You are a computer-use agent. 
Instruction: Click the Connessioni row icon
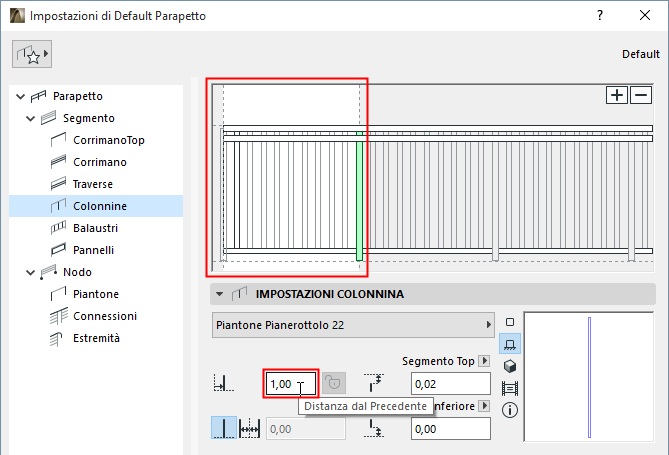click(x=59, y=316)
